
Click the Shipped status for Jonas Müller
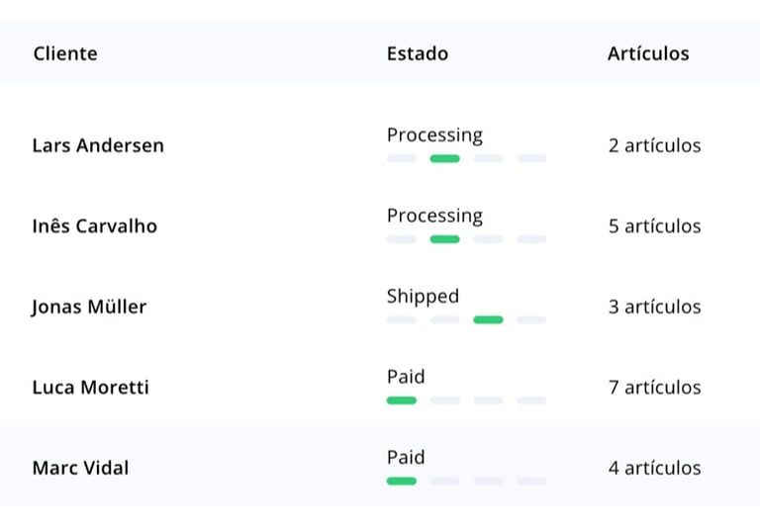point(423,296)
